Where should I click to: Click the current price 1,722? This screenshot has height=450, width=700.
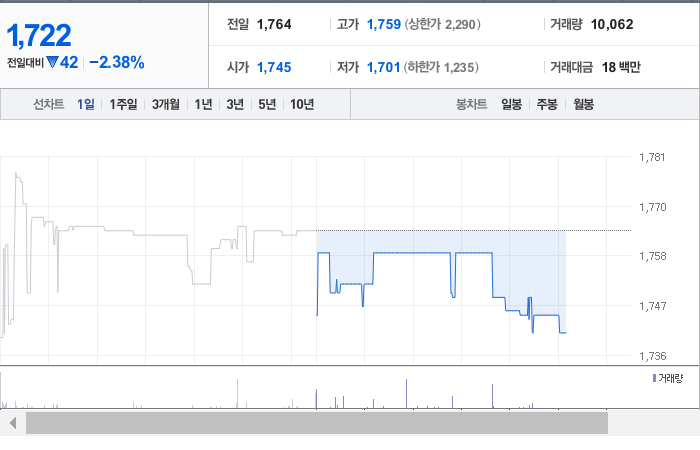(39, 36)
